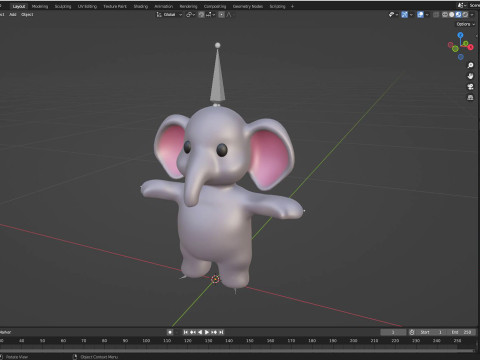
Task: Toggle viewport overlays display
Action: (420, 15)
